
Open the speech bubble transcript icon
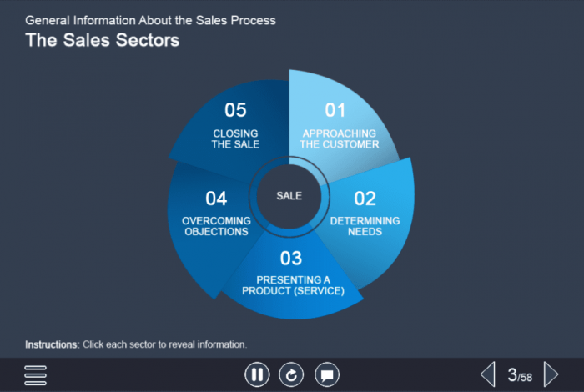click(327, 375)
